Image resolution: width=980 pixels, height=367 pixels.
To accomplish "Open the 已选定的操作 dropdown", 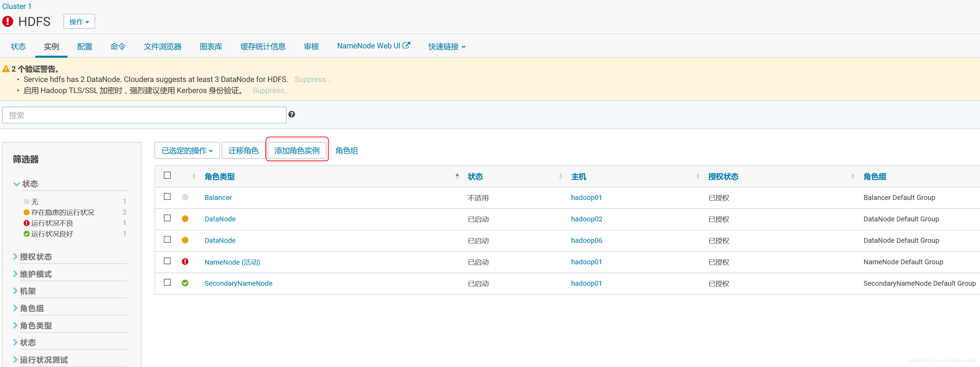I will tap(187, 150).
